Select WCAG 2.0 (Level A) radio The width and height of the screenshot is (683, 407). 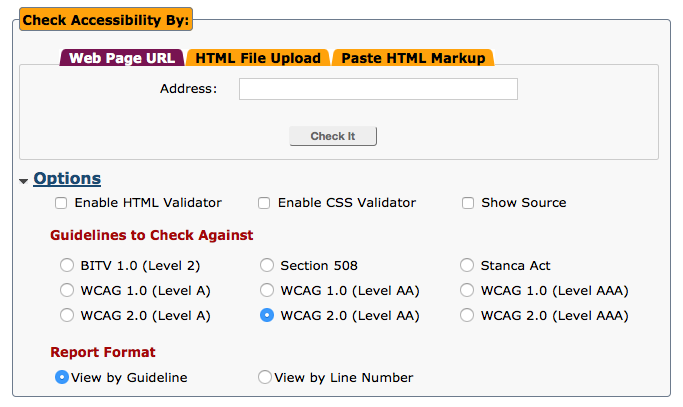67,316
